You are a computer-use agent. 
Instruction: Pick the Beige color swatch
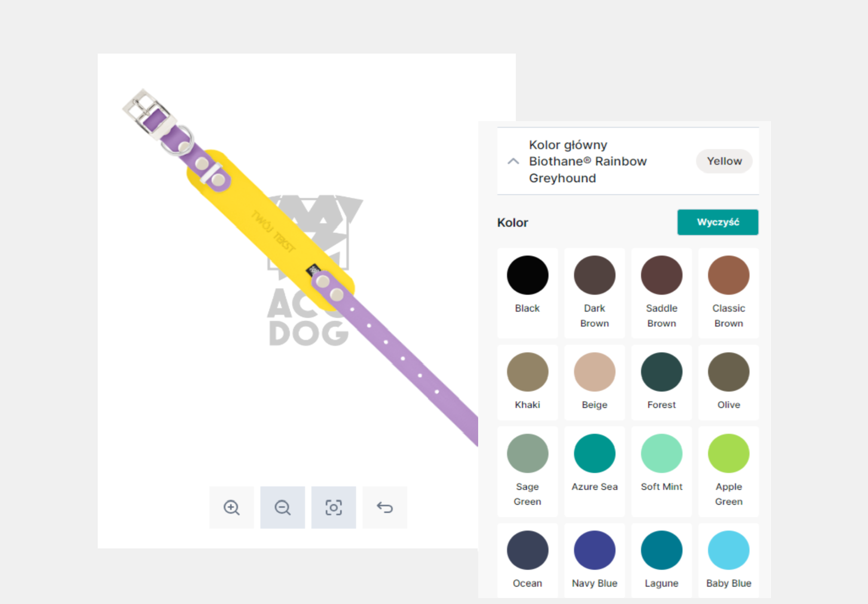[x=594, y=372]
